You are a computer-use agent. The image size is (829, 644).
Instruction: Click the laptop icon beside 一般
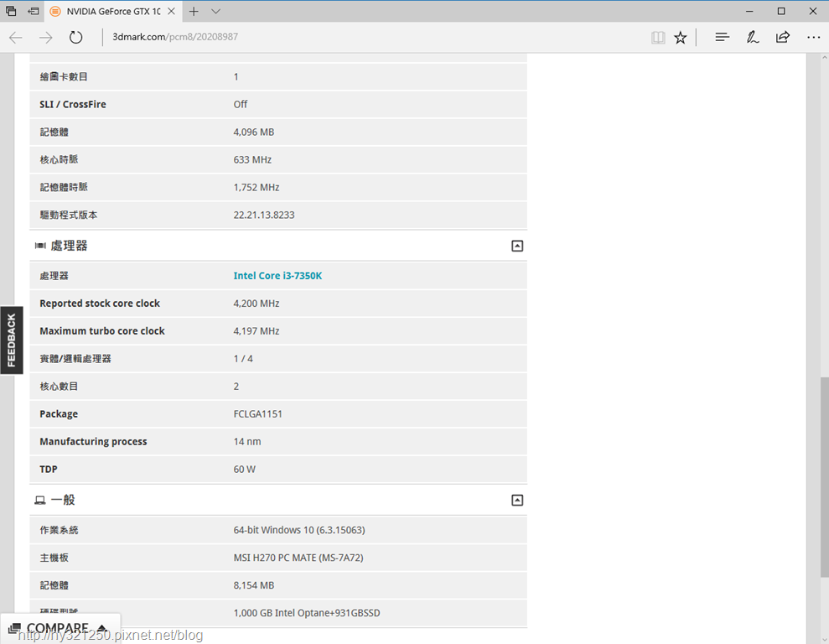coord(40,500)
